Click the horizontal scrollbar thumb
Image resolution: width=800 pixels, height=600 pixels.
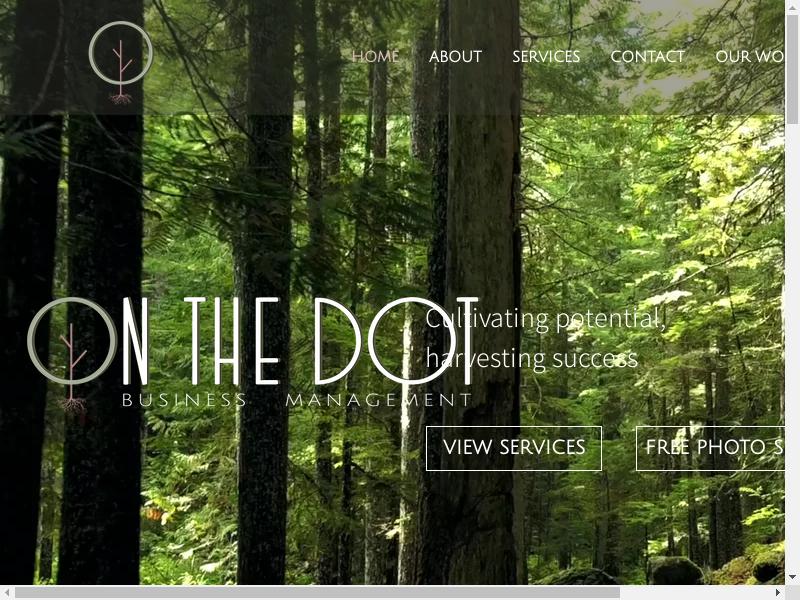click(317, 592)
